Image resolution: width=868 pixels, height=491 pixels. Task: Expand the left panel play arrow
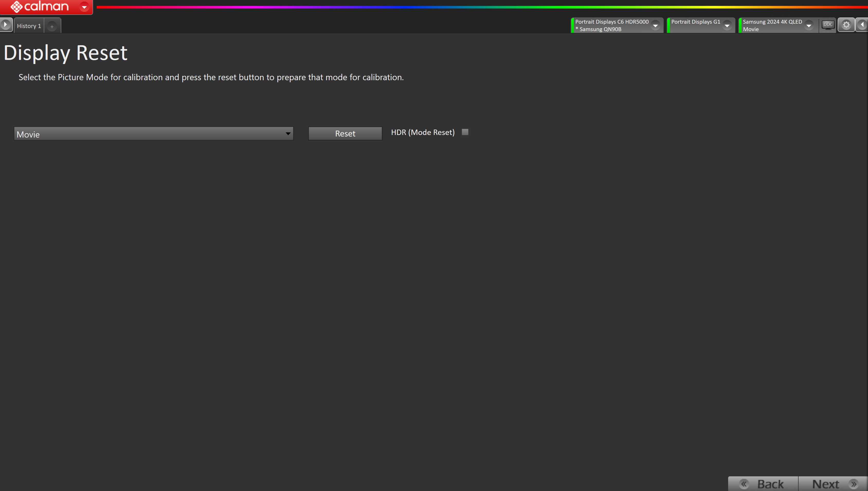(x=6, y=25)
